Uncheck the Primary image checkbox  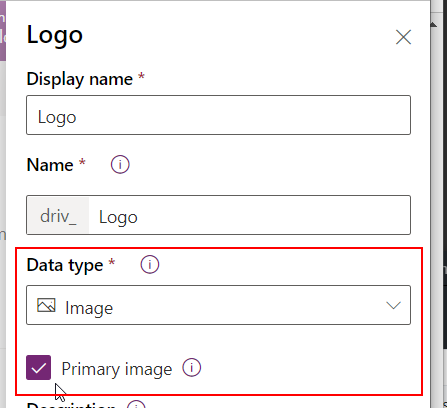[x=39, y=368]
